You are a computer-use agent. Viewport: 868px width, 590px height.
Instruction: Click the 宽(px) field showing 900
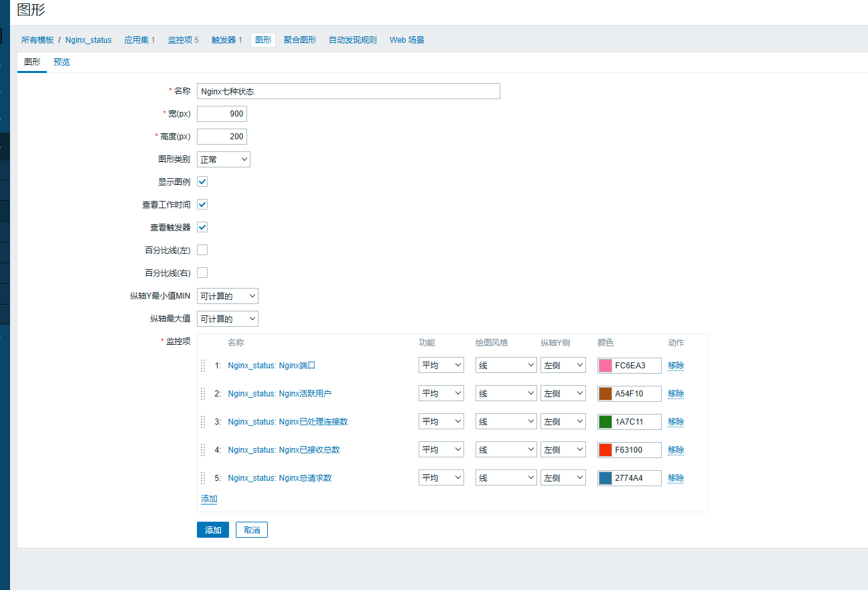[222, 114]
